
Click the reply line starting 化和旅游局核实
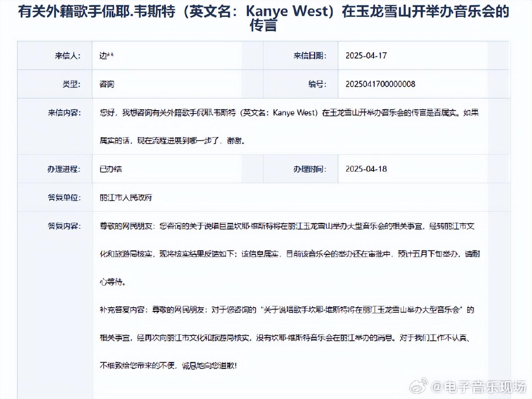point(290,254)
